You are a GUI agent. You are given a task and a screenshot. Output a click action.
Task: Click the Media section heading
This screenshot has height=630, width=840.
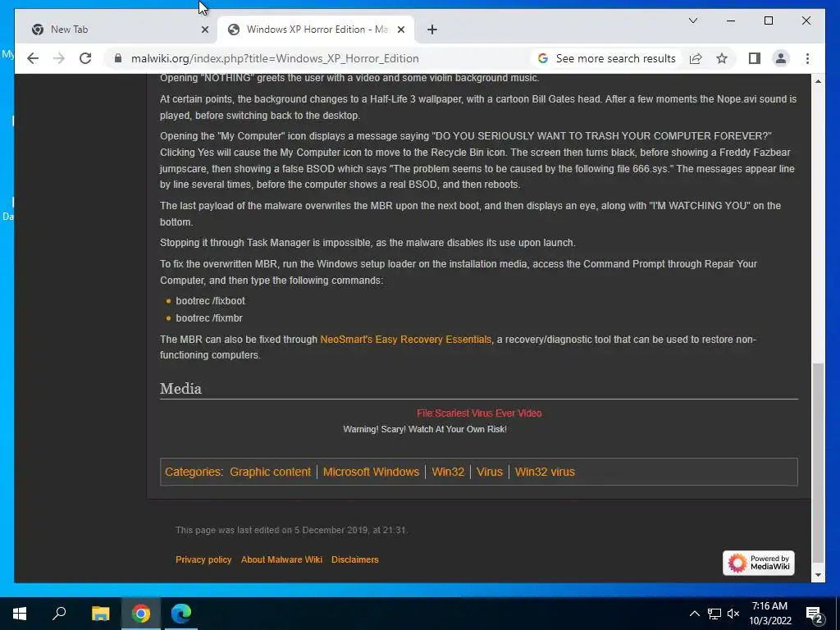180,388
